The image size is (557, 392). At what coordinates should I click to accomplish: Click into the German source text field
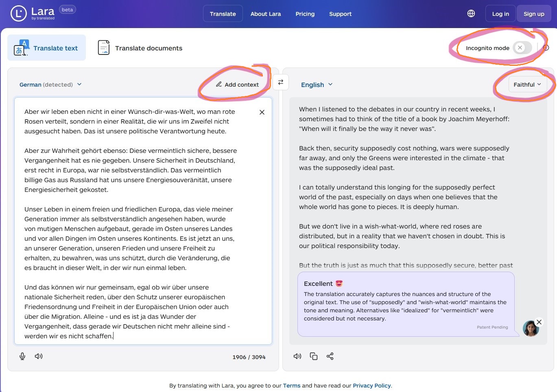(143, 221)
